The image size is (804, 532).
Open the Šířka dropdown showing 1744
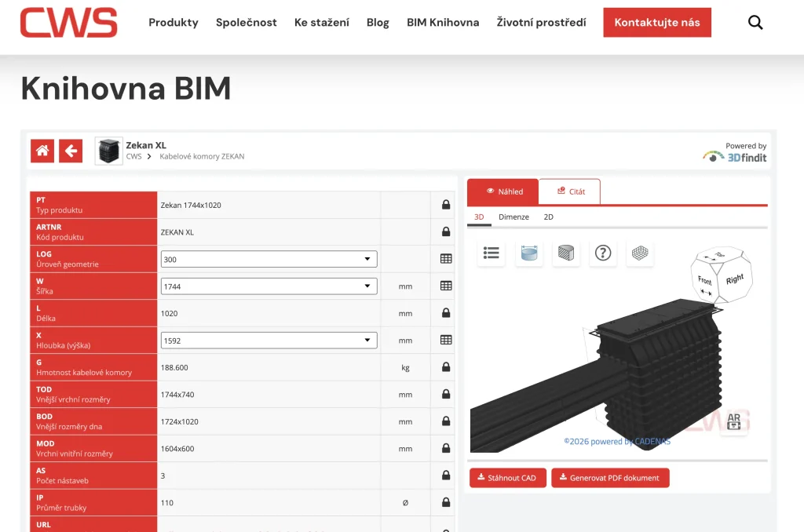click(x=269, y=286)
